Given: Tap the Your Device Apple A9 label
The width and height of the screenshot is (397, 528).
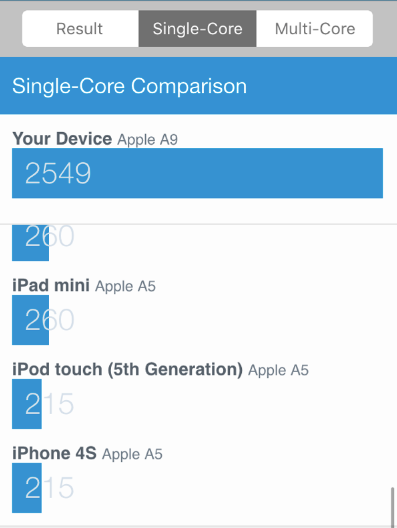Looking at the screenshot, I should pyautogui.click(x=95, y=139).
